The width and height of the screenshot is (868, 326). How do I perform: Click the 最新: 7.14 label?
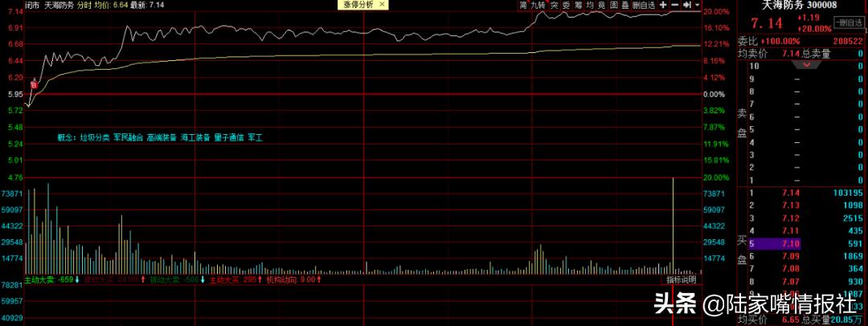[148, 5]
